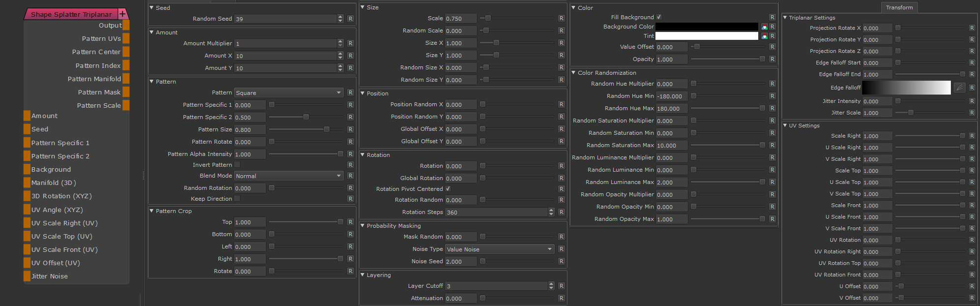Image resolution: width=980 pixels, height=306 pixels.
Task: Click the Pattern Size slider
Action: click(x=306, y=129)
